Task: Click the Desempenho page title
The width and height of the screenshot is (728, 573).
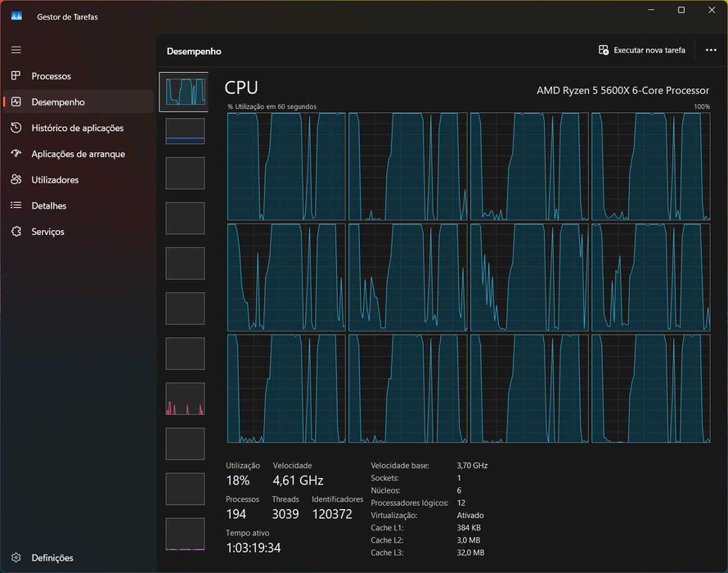Action: pos(194,51)
